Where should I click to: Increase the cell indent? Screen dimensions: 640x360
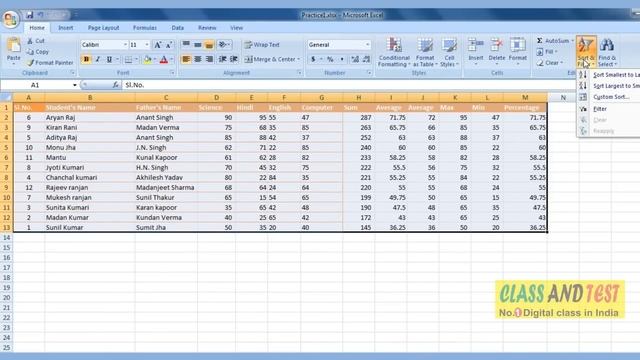234,60
